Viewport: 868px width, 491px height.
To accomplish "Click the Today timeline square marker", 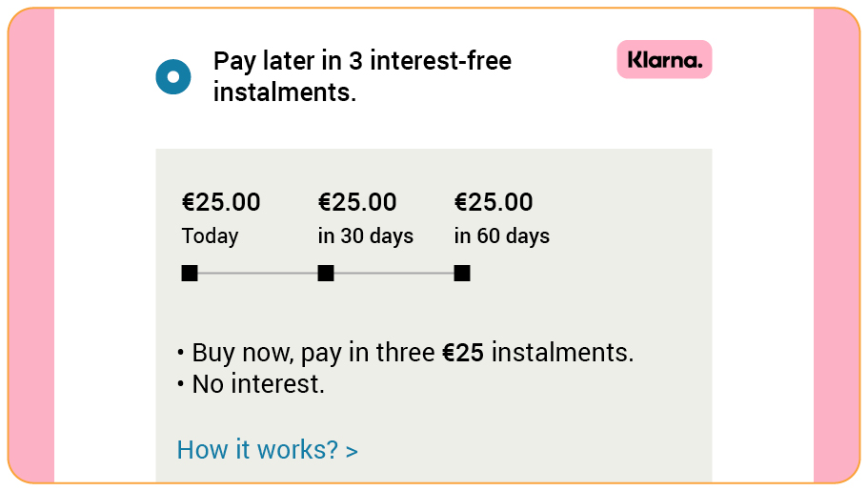I will pos(190,274).
